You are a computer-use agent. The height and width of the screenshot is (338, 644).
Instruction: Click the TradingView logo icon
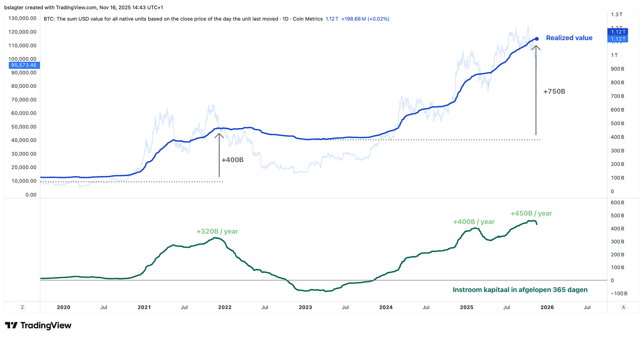11,325
